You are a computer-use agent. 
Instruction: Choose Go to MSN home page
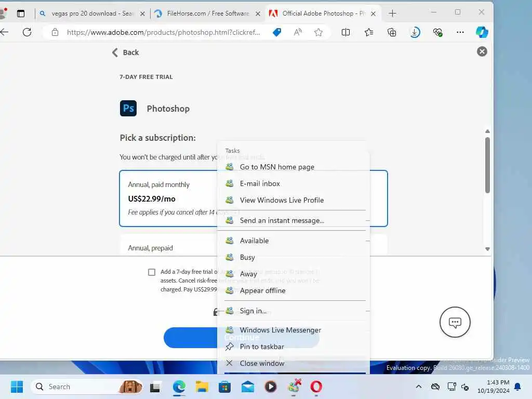(293, 167)
